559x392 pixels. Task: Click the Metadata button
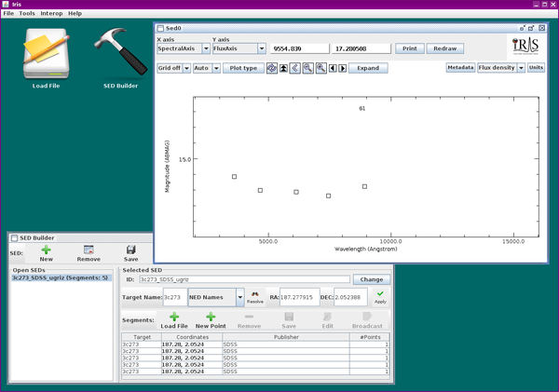click(460, 67)
